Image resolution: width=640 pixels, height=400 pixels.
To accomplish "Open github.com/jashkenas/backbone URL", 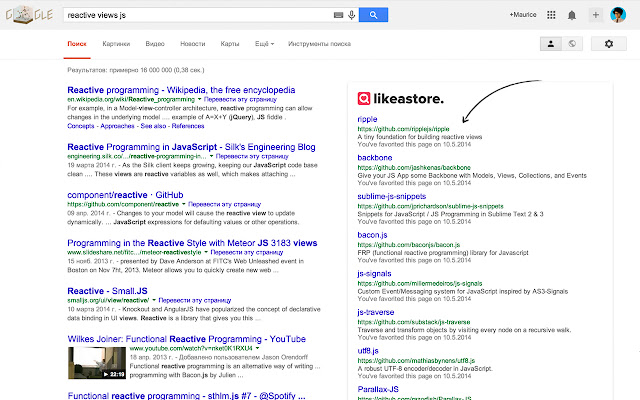I will pos(414,167).
